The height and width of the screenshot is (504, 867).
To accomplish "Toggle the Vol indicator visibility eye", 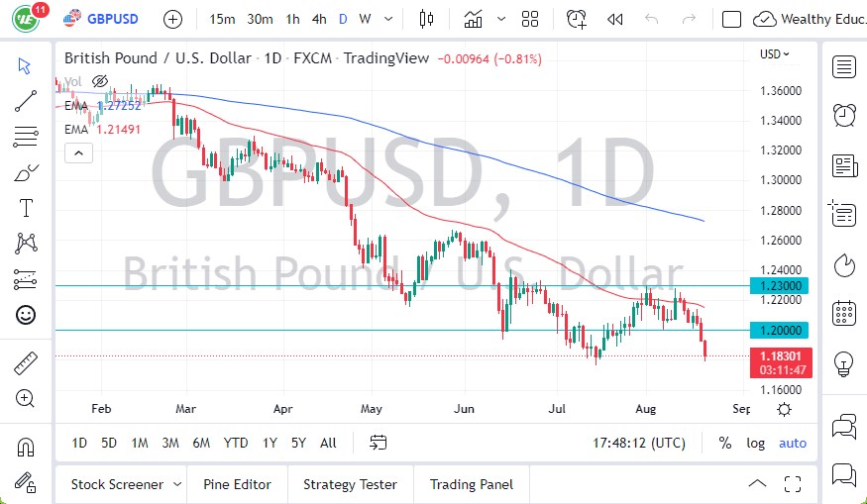I will (x=99, y=81).
